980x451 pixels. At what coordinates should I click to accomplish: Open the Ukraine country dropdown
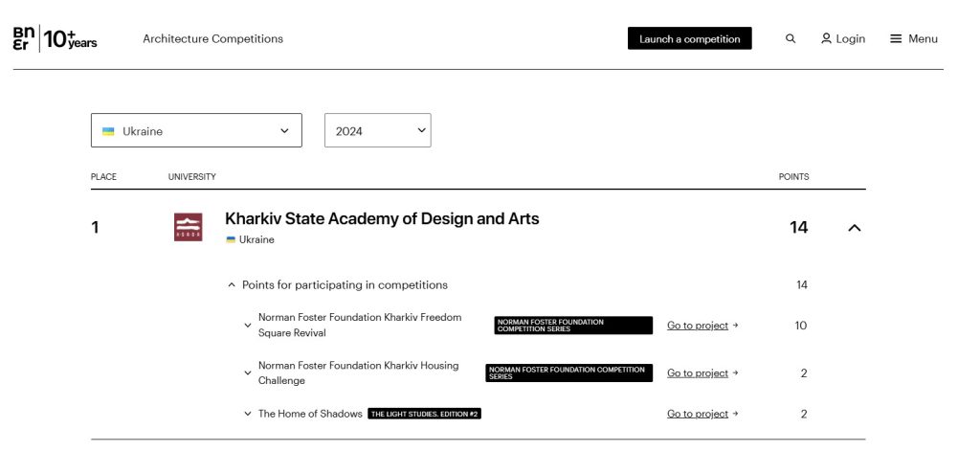(196, 131)
